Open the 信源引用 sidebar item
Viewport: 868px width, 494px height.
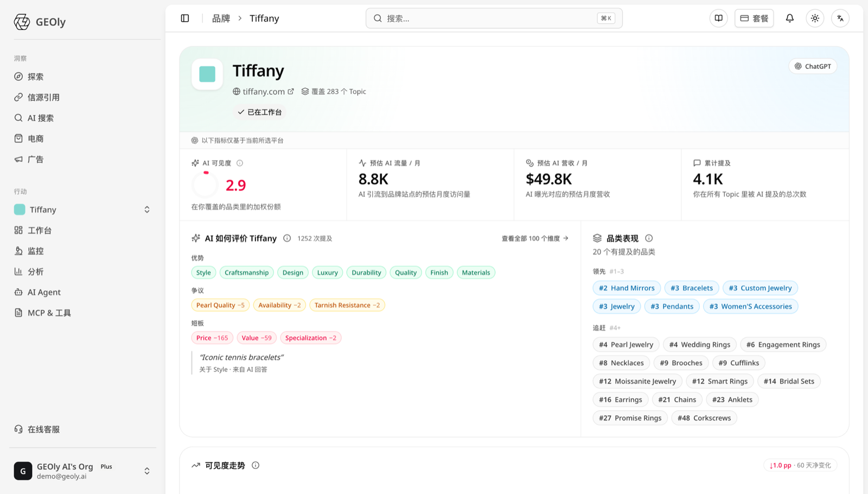[82, 98]
